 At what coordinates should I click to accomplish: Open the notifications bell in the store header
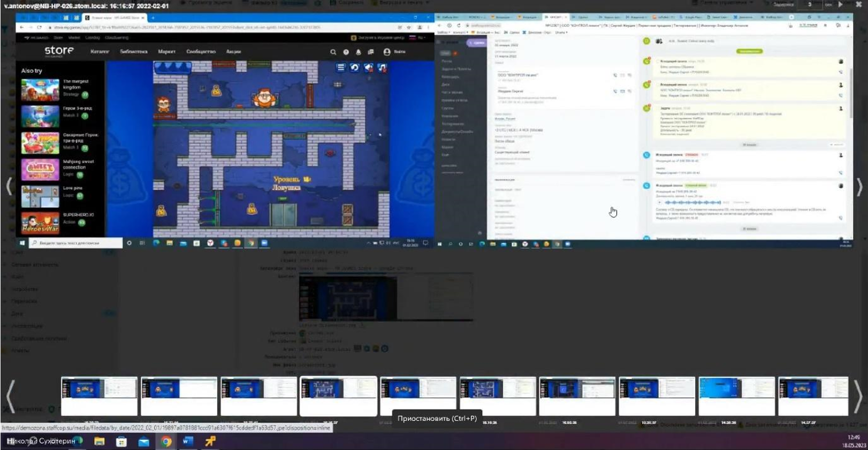(x=358, y=52)
